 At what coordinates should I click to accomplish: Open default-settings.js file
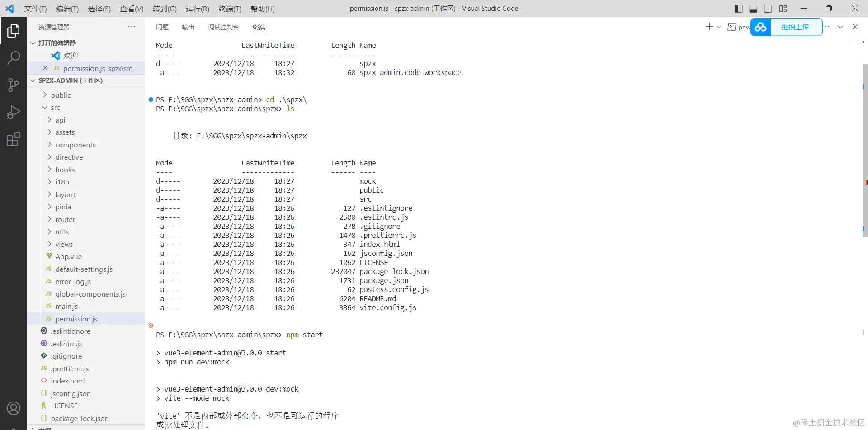(86, 269)
